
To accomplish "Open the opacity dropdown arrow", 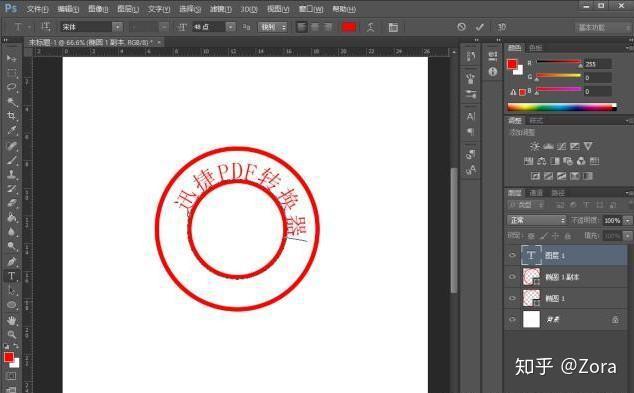I will pos(628,220).
